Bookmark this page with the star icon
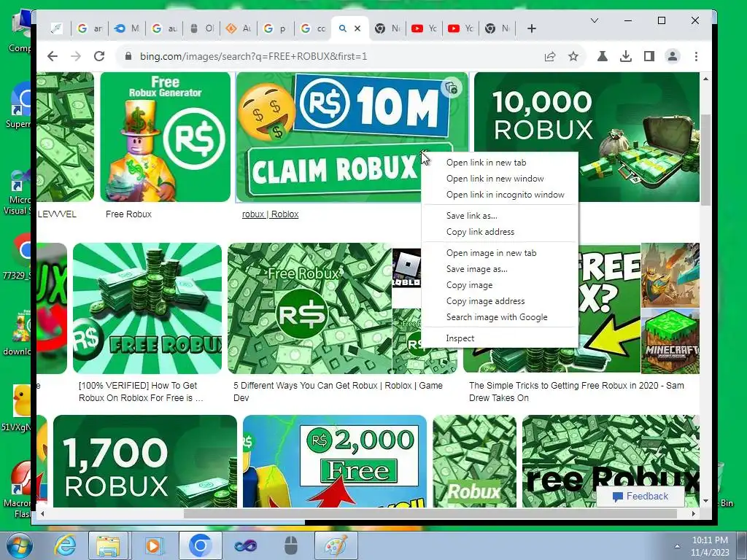The width and height of the screenshot is (747, 560). point(573,56)
